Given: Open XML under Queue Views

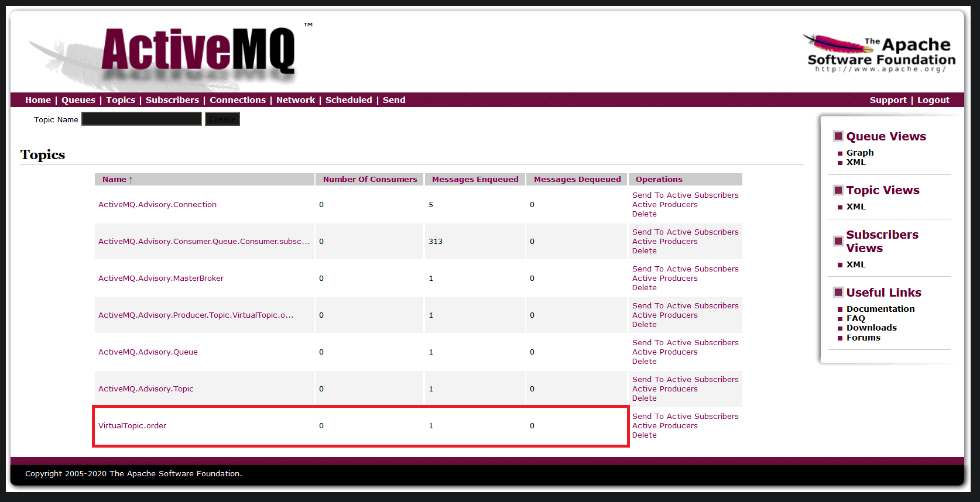Looking at the screenshot, I should click(856, 162).
